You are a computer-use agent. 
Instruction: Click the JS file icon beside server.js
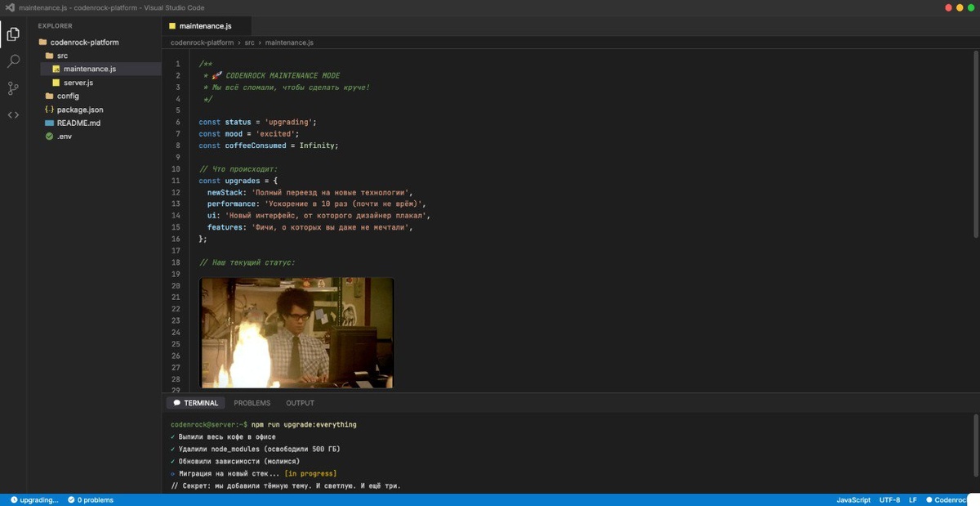coord(56,83)
